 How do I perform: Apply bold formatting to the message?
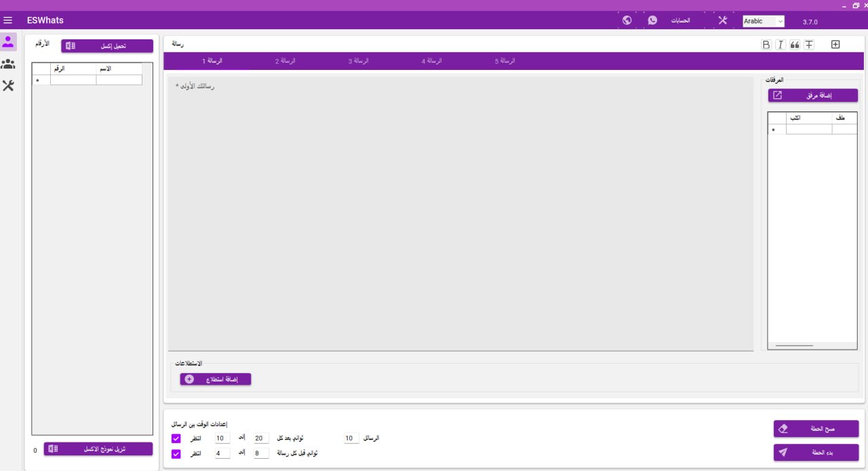[766, 44]
